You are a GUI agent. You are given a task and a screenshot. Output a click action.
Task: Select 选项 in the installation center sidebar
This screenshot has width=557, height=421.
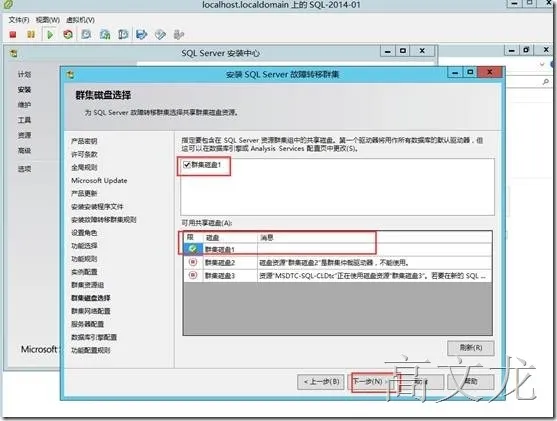25,169
